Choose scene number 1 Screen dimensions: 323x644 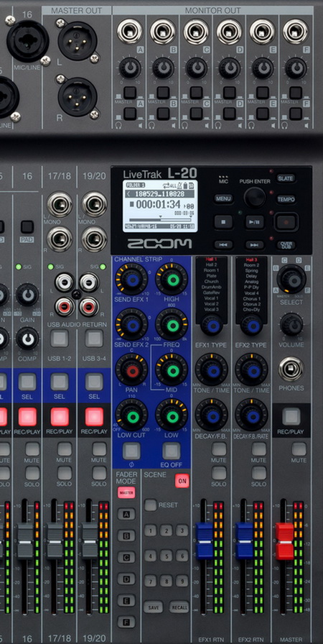(150, 530)
